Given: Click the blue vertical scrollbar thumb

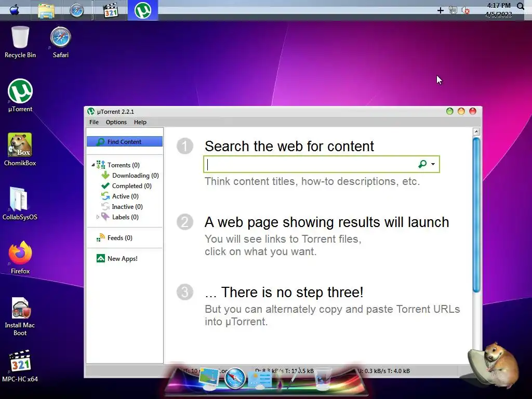Looking at the screenshot, I should [476, 215].
